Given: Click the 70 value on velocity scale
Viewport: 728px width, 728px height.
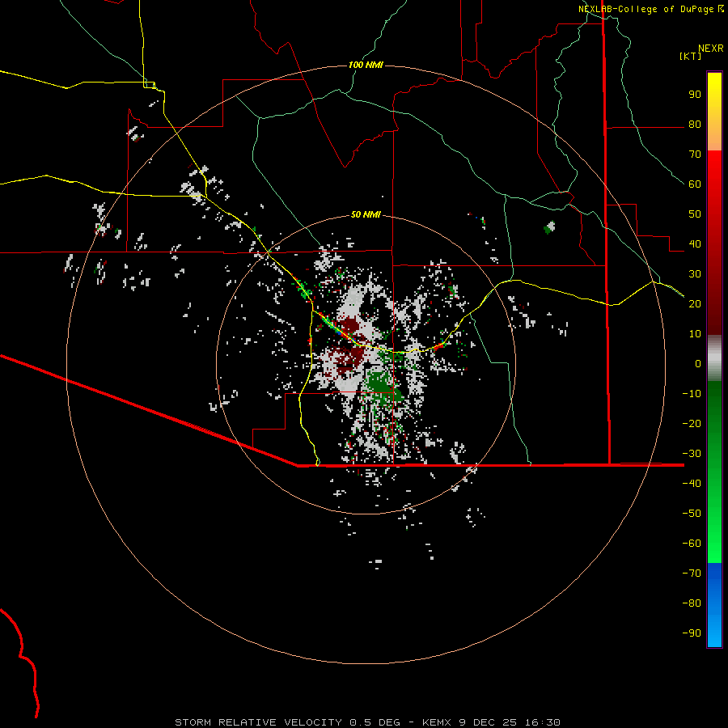Looking at the screenshot, I should pos(695,154).
